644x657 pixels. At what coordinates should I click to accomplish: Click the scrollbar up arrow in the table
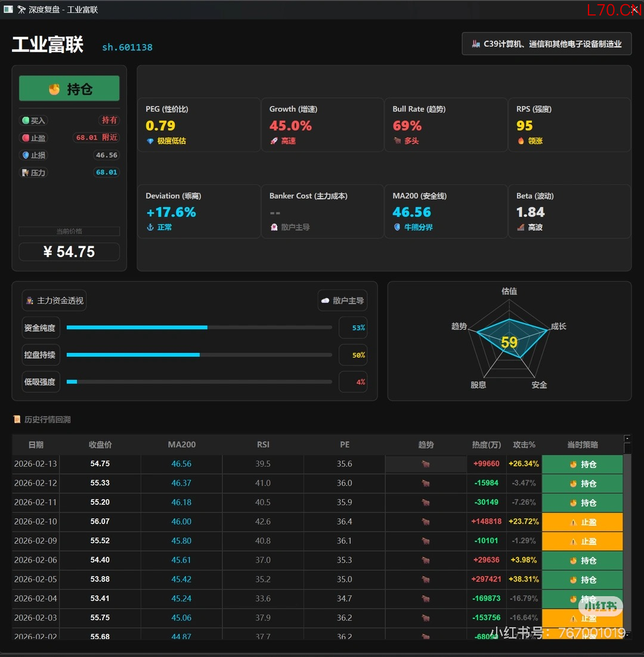pyautogui.click(x=627, y=438)
